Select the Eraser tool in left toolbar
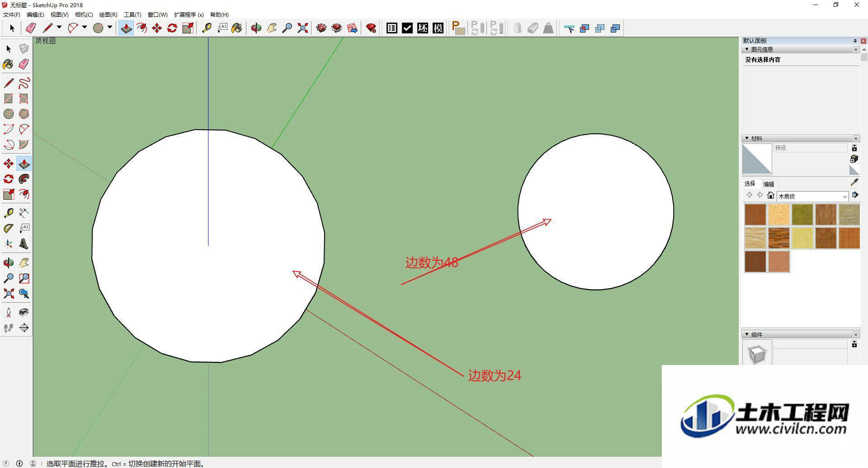Screen dimensions: 868x468 pyautogui.click(x=24, y=64)
